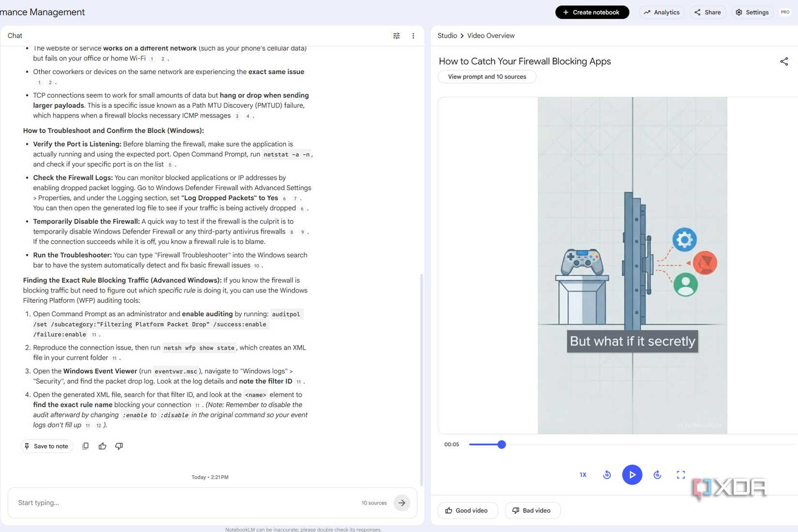Enter fullscreen video mode
798x532 pixels.
coord(681,475)
